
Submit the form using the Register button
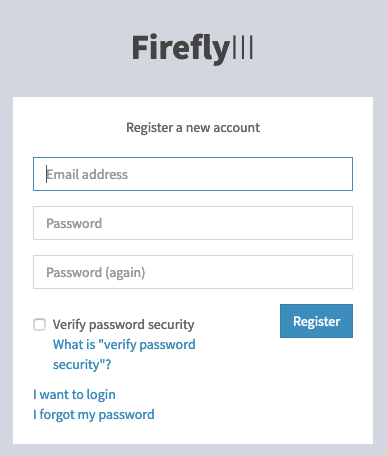[316, 321]
